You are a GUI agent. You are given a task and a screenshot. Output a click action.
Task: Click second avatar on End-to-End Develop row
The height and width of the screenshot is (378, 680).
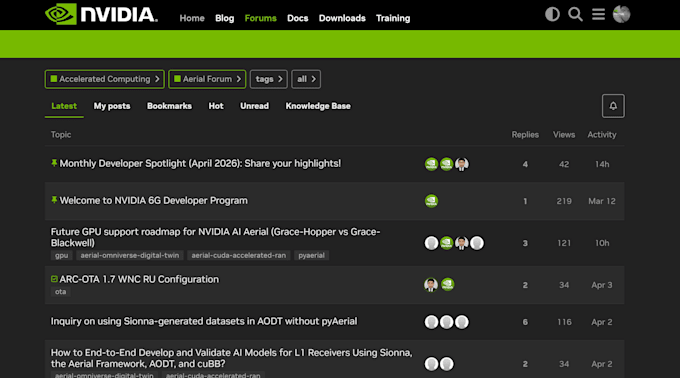click(x=446, y=364)
